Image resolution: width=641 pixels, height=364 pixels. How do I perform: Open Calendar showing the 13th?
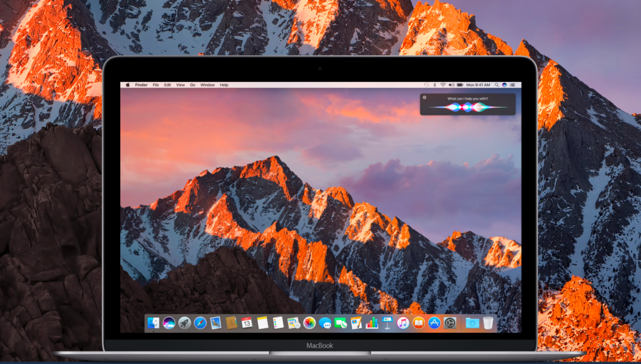pyautogui.click(x=246, y=324)
